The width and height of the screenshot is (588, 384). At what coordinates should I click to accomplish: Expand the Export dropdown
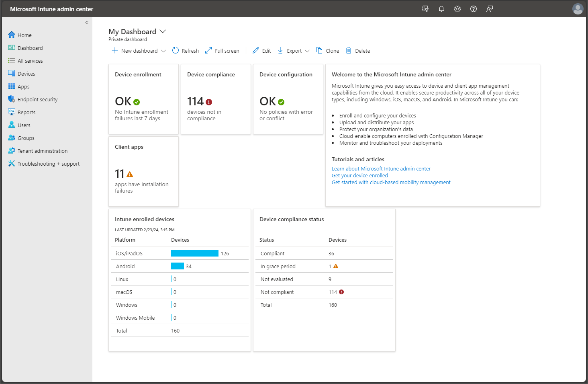click(x=307, y=51)
